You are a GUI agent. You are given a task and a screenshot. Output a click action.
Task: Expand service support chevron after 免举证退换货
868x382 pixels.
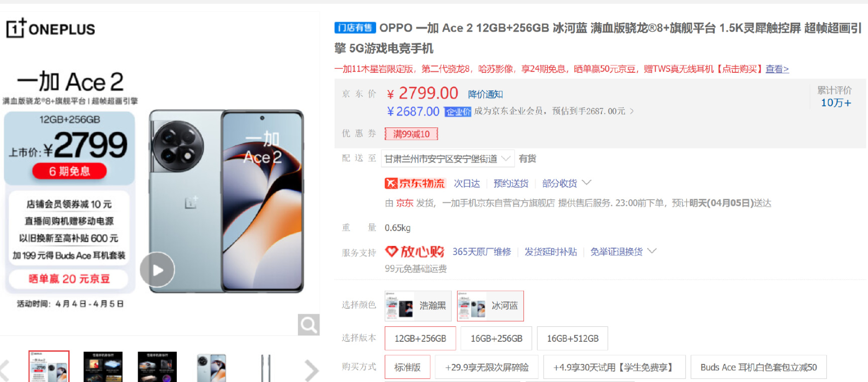tap(652, 251)
